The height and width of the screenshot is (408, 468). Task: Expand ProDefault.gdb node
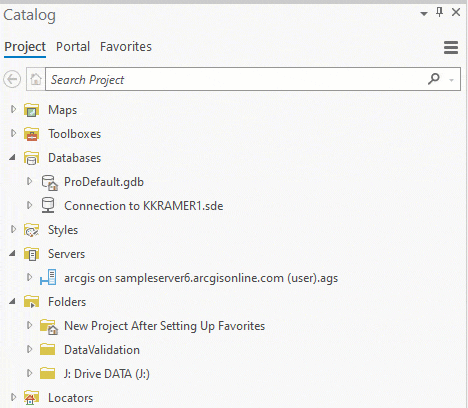(x=29, y=181)
